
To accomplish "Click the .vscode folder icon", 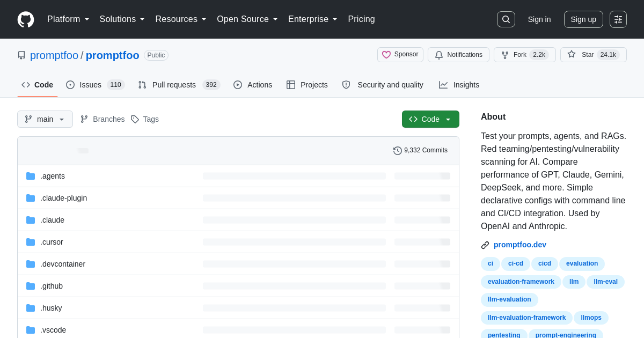I will point(31,330).
